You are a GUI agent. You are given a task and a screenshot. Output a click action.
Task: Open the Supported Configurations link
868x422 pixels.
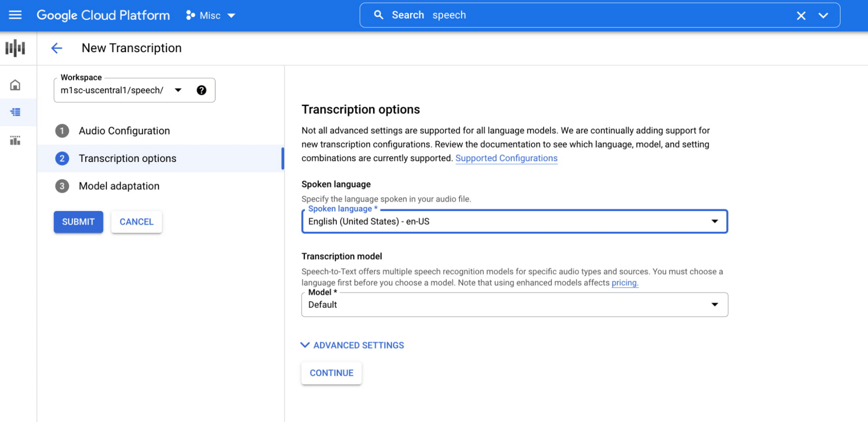(x=506, y=158)
